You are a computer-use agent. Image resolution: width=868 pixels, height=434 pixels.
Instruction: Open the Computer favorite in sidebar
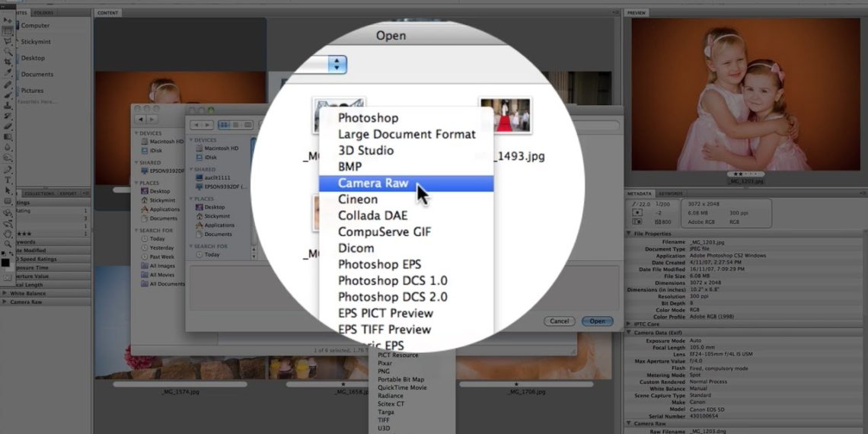coord(35,26)
